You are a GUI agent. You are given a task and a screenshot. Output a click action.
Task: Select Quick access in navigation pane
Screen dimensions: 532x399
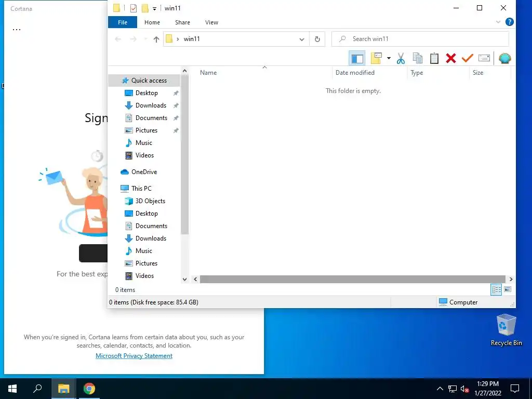144,81
